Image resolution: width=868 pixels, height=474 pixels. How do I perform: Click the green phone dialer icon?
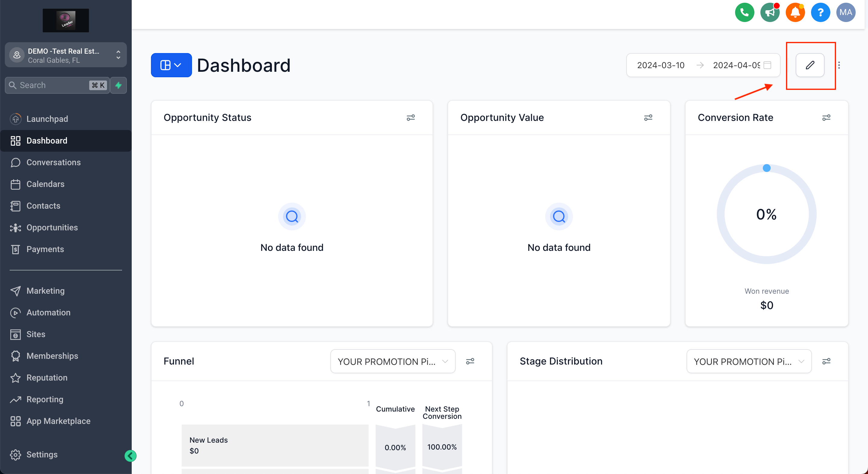744,12
